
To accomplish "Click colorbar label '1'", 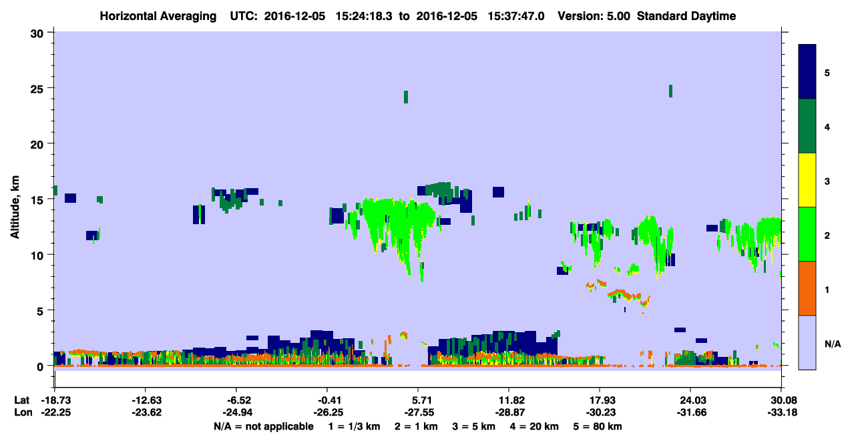I will [x=827, y=290].
